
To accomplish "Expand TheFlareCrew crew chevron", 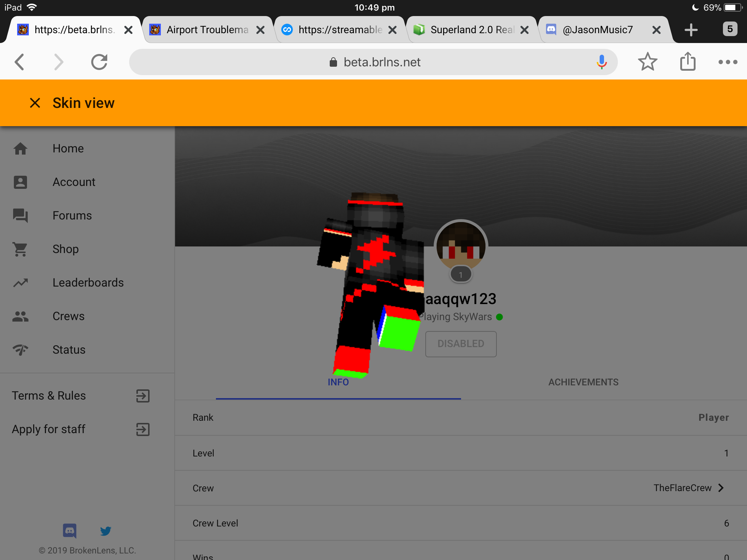I will (x=721, y=488).
